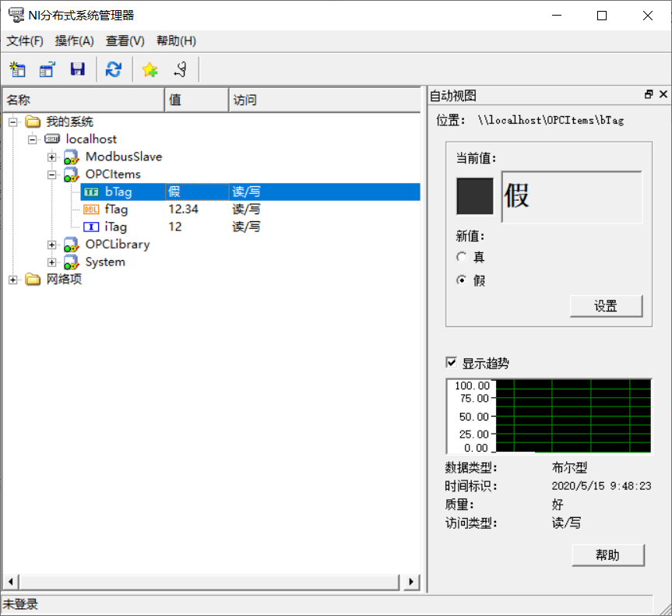
Task: Click the 帮助 button in the panel
Action: pos(607,555)
